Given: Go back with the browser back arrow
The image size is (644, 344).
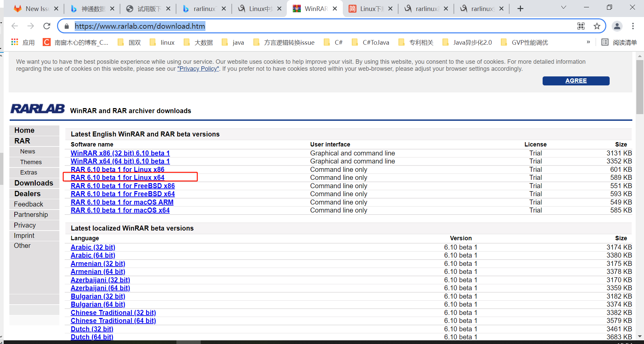Looking at the screenshot, I should click(x=15, y=26).
